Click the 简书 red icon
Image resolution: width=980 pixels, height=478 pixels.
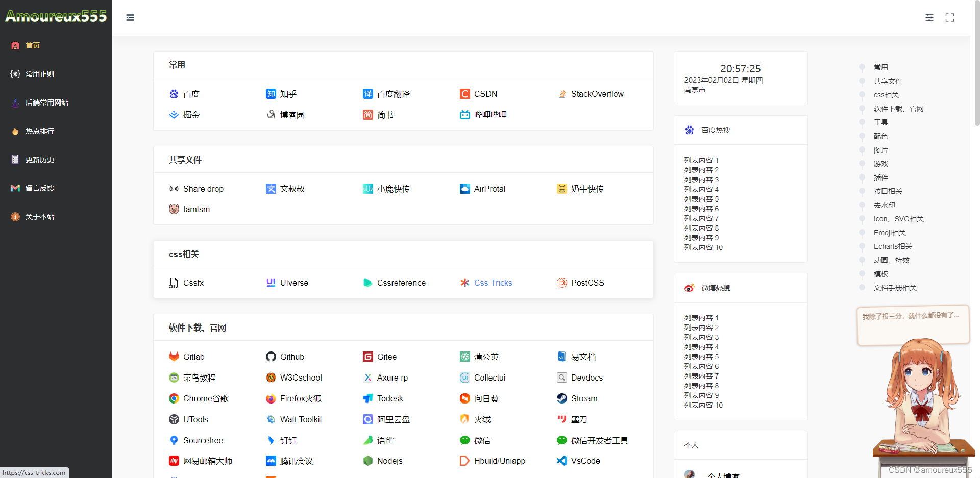coord(368,115)
